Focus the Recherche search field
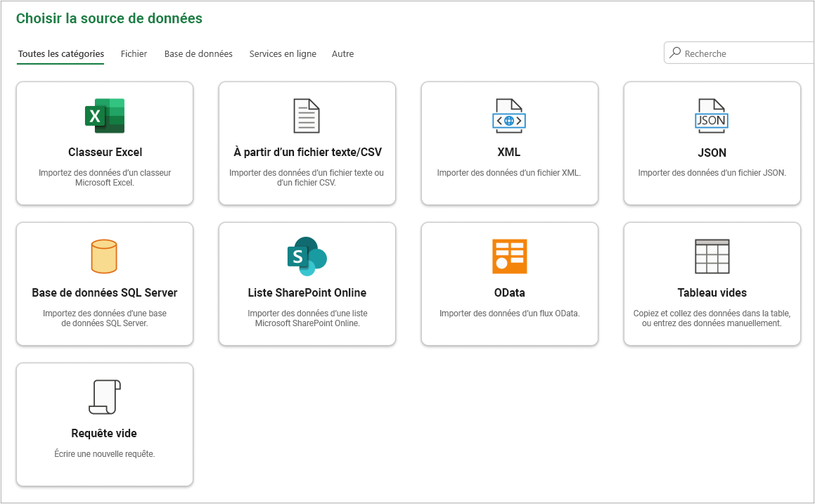Viewport: 815px width, 504px height. (739, 53)
